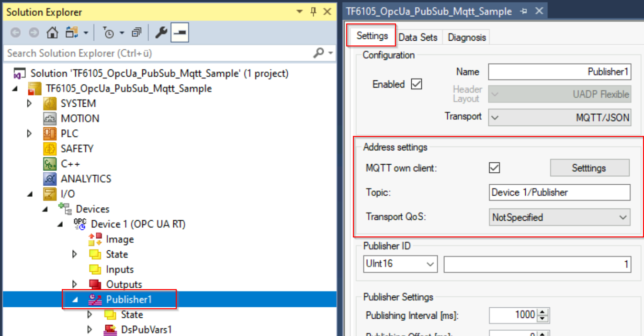The image size is (644, 336).
Task: Open Properties via the wrench icon
Action: coord(162,33)
